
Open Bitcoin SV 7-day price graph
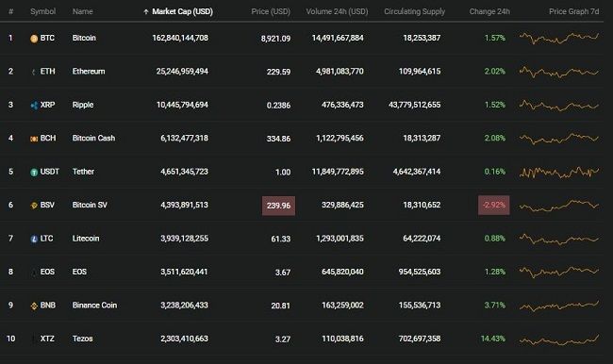click(559, 206)
